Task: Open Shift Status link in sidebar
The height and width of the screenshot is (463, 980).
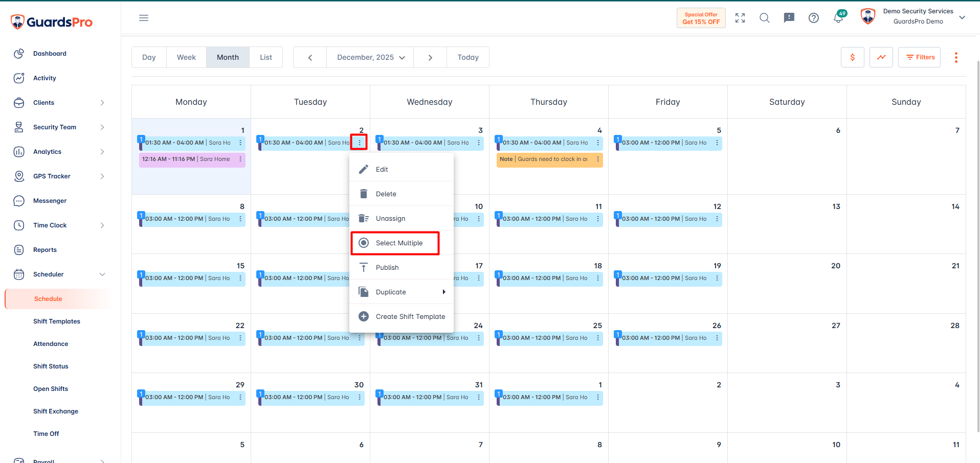Action: 51,366
